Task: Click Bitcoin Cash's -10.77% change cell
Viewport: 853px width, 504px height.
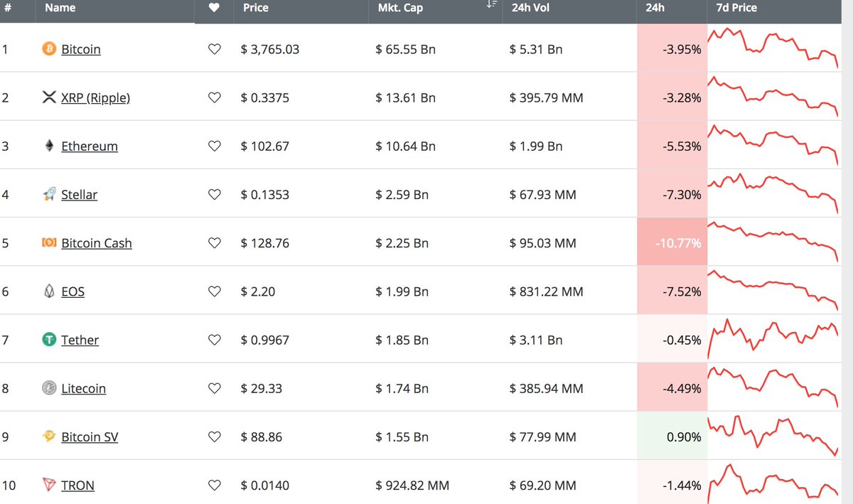Action: (672, 242)
